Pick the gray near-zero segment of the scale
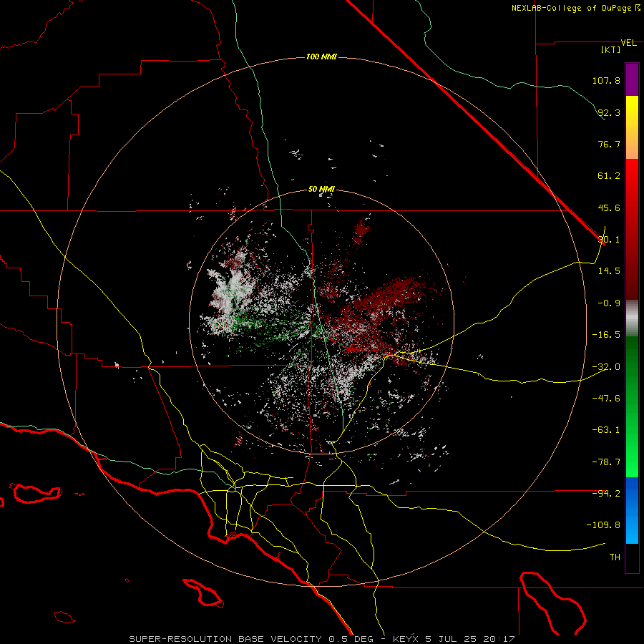644x644 pixels. (x=632, y=318)
